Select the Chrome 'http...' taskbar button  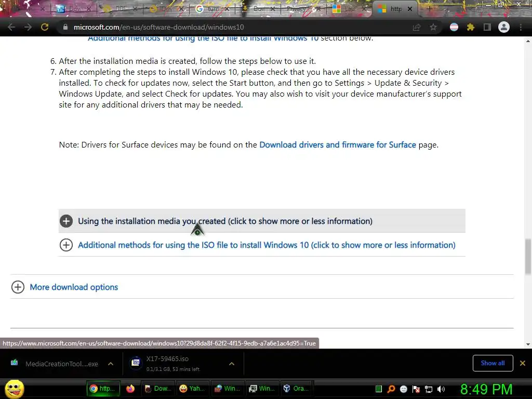point(103,389)
